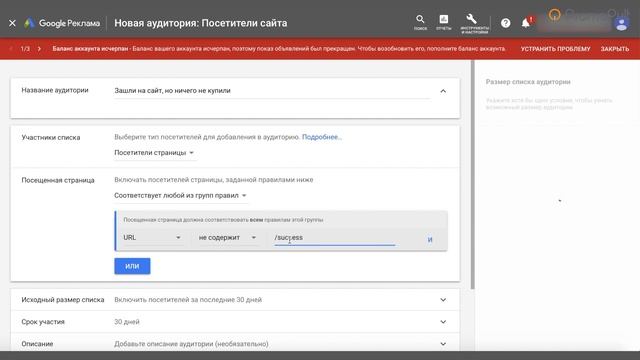Click Добавьте описание аудитории placeholder text
640x360 pixels.
[191, 344]
